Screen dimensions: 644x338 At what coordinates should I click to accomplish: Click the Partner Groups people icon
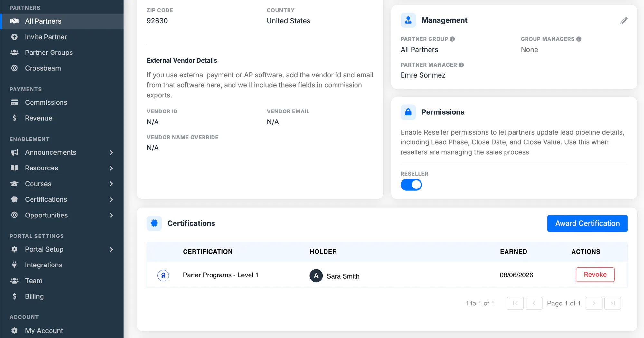click(x=14, y=53)
